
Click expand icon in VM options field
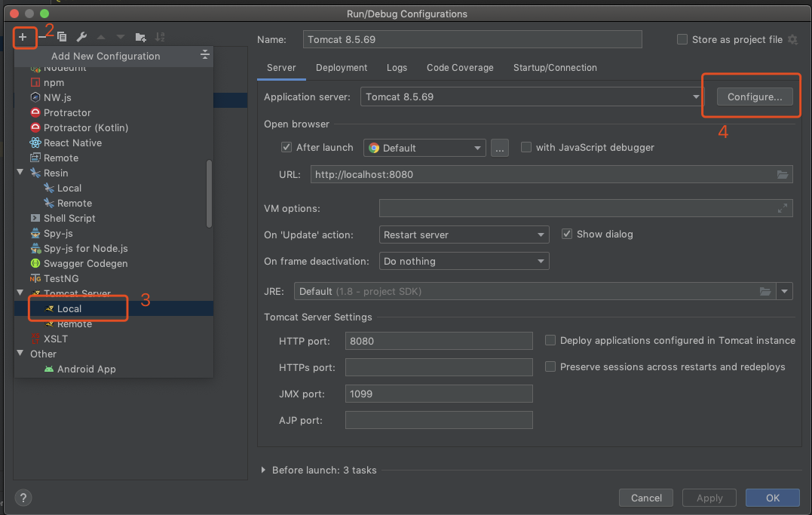tap(783, 208)
